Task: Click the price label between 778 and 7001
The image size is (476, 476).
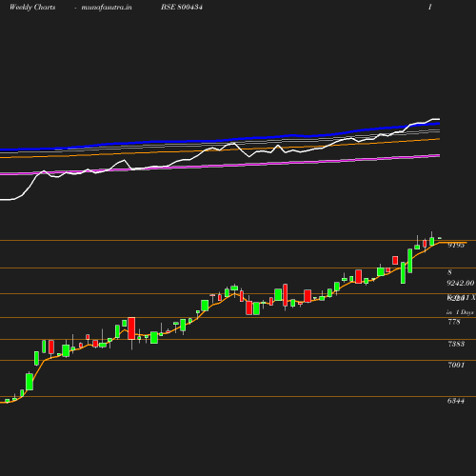Action: (x=456, y=344)
